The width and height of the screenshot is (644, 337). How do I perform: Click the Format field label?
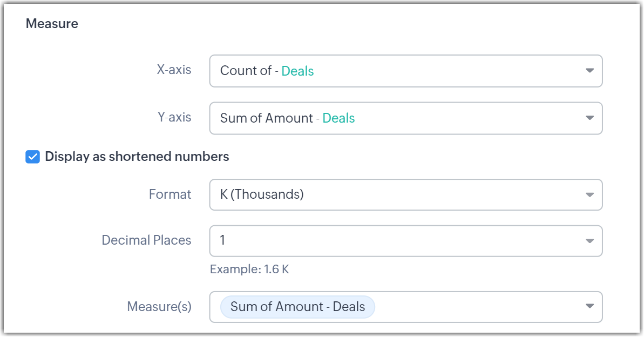click(170, 194)
